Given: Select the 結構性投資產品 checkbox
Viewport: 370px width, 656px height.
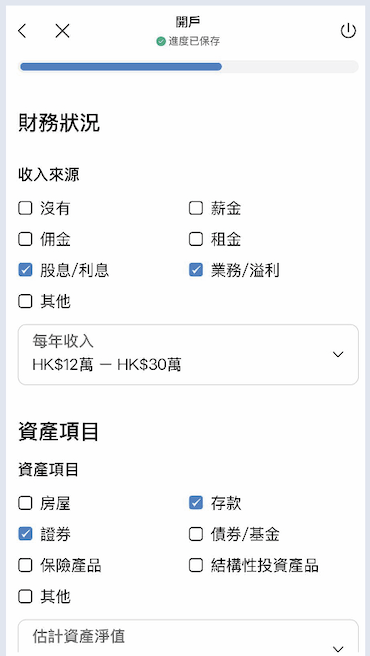Looking at the screenshot, I should (196, 565).
